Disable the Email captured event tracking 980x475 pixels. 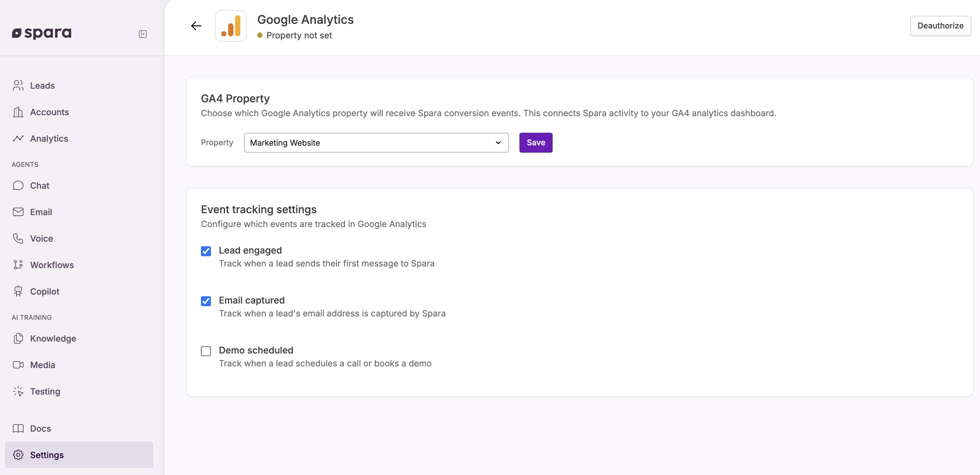tap(206, 301)
